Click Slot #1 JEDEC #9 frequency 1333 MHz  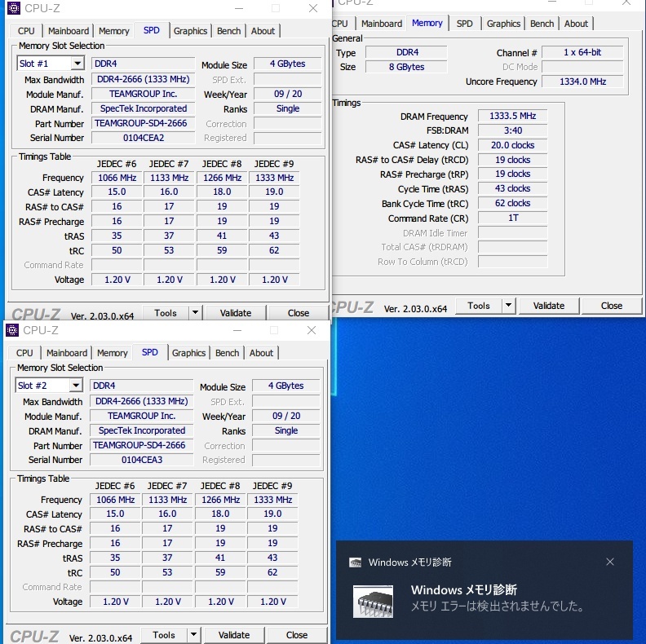tap(274, 178)
